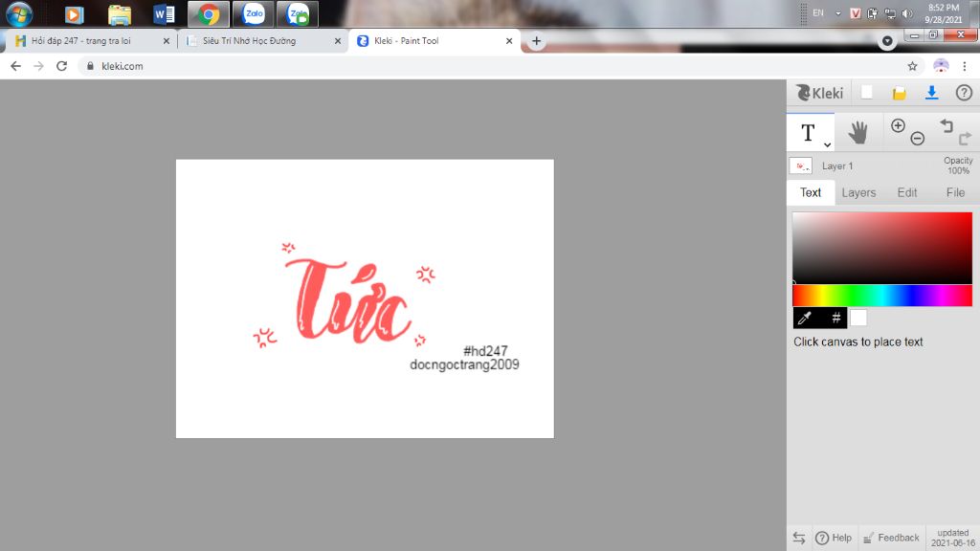Click the Layer 1 thumbnail preview

[x=801, y=165]
